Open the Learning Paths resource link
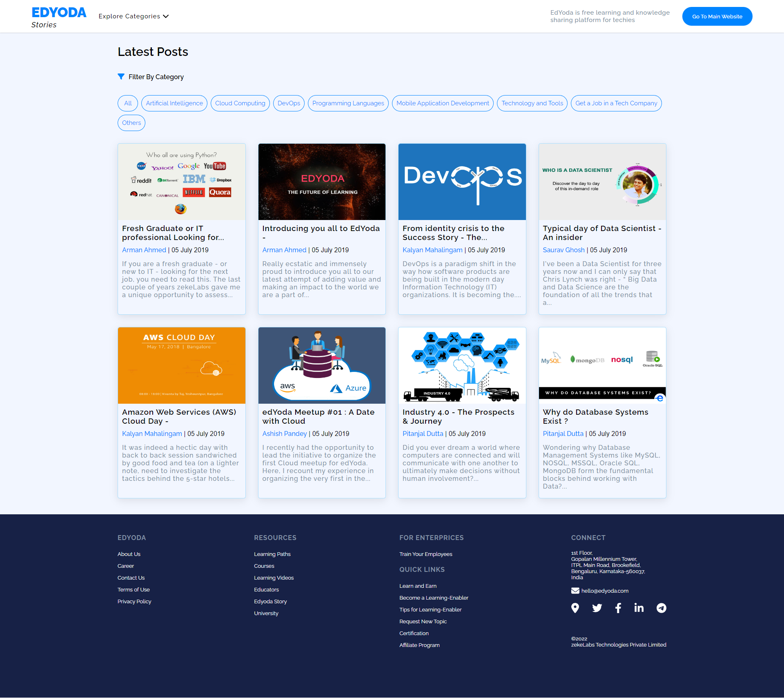Screen dimensions: 784x698 click(x=272, y=554)
